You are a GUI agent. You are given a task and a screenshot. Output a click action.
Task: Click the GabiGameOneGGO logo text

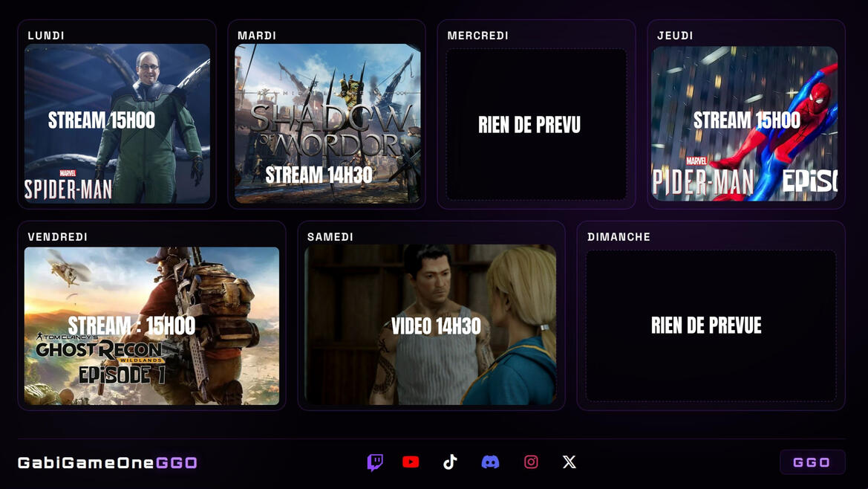click(108, 462)
